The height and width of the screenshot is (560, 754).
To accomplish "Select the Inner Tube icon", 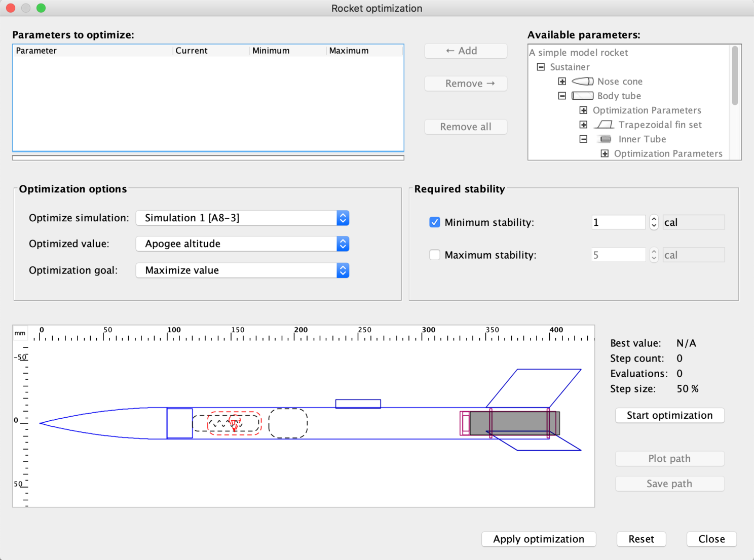I will [605, 139].
